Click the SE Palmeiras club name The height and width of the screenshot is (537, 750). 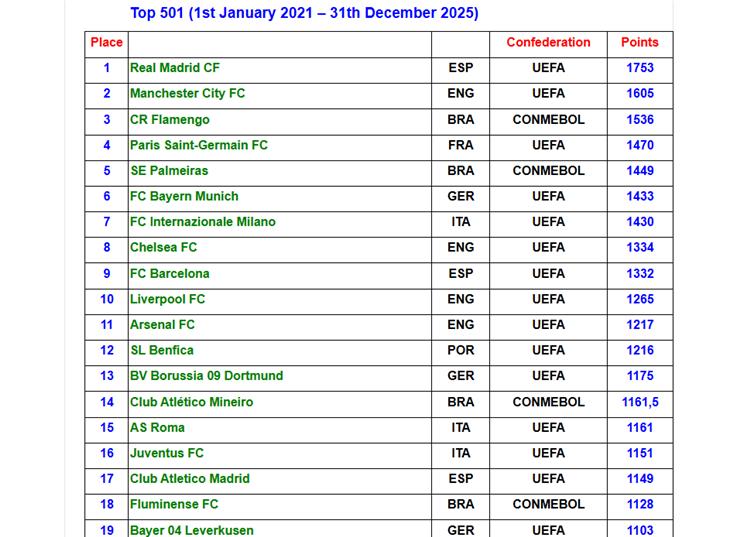click(x=169, y=171)
